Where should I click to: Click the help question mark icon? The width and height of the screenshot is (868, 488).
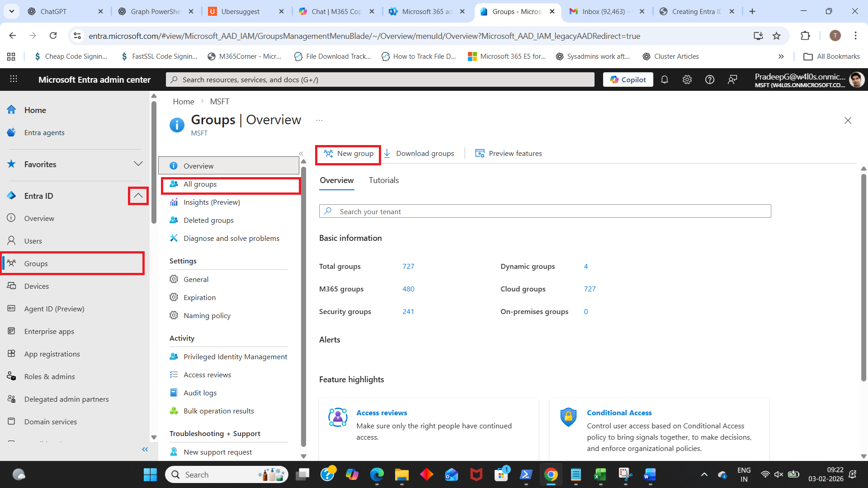709,80
